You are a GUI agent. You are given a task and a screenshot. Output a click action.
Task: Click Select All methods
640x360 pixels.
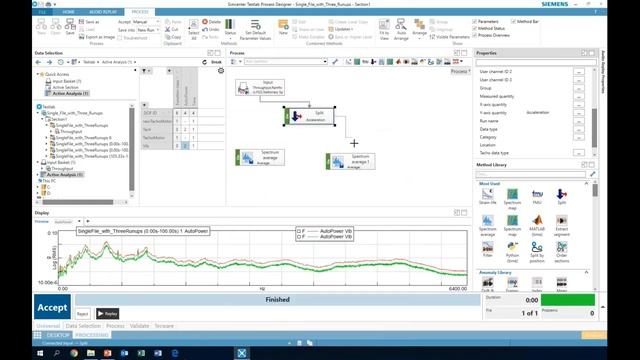[194, 29]
